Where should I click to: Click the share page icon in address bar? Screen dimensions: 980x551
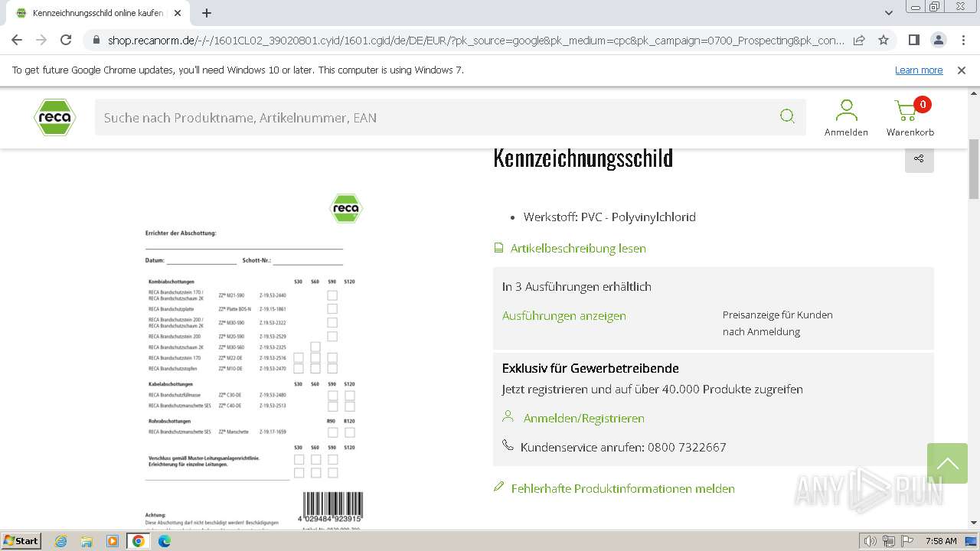click(x=859, y=40)
